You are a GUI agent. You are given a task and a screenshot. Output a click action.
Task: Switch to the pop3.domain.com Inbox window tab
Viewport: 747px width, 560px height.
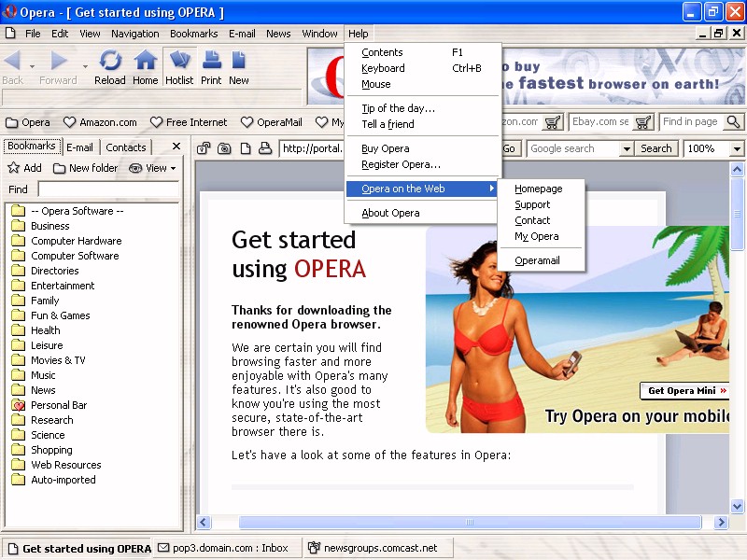223,548
